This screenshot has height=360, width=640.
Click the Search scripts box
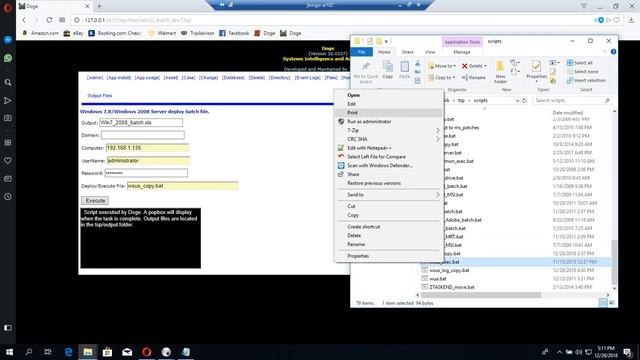point(571,100)
